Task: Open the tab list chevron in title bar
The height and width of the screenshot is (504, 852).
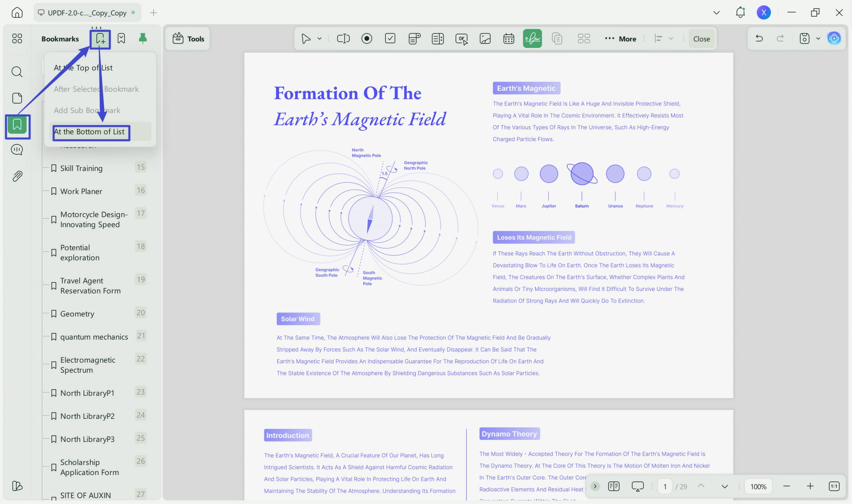Action: [716, 13]
